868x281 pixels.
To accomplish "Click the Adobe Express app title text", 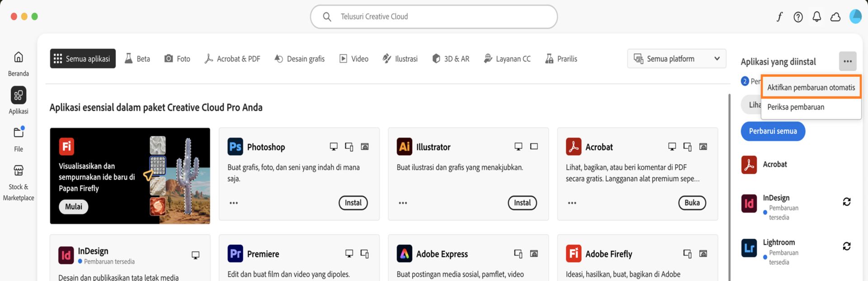I will pyautogui.click(x=442, y=254).
